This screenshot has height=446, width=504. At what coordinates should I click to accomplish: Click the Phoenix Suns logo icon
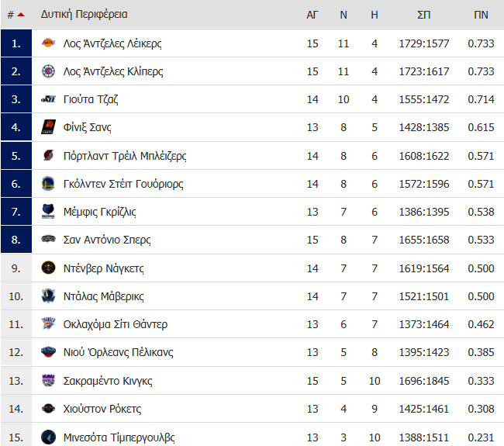point(48,127)
